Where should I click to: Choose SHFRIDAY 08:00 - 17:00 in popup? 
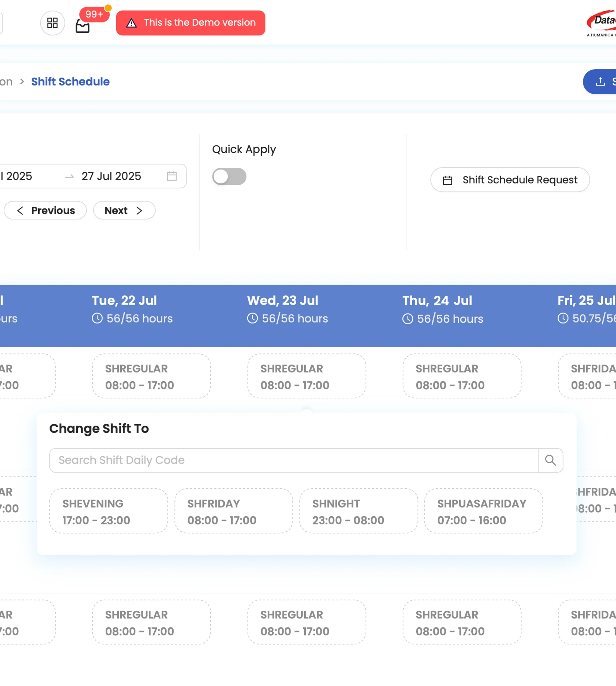(234, 511)
